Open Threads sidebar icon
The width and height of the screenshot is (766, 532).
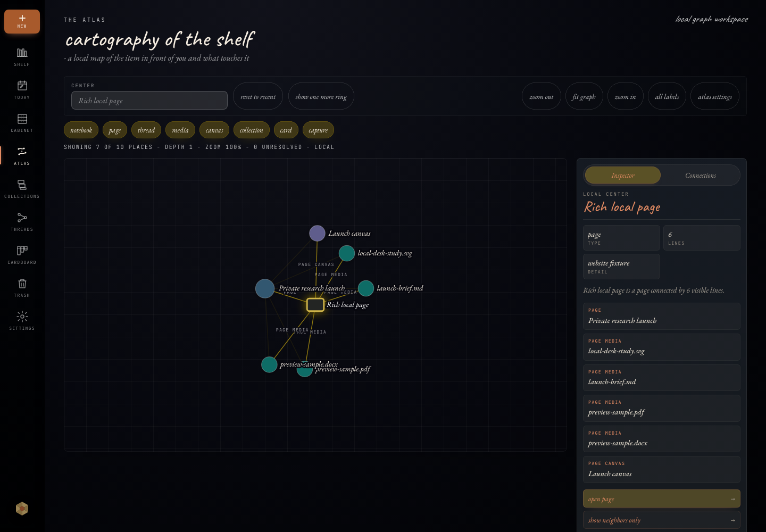(22, 221)
